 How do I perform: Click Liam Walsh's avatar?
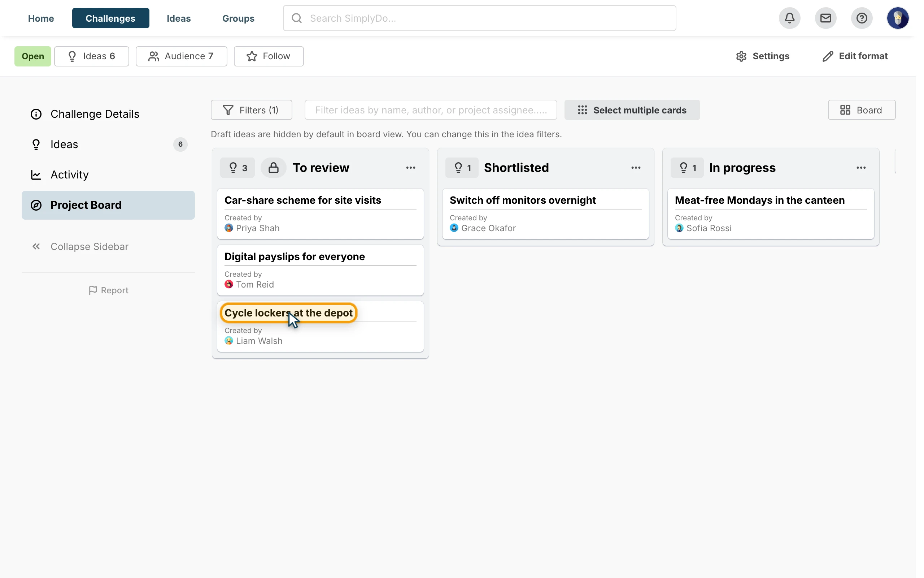tap(229, 341)
